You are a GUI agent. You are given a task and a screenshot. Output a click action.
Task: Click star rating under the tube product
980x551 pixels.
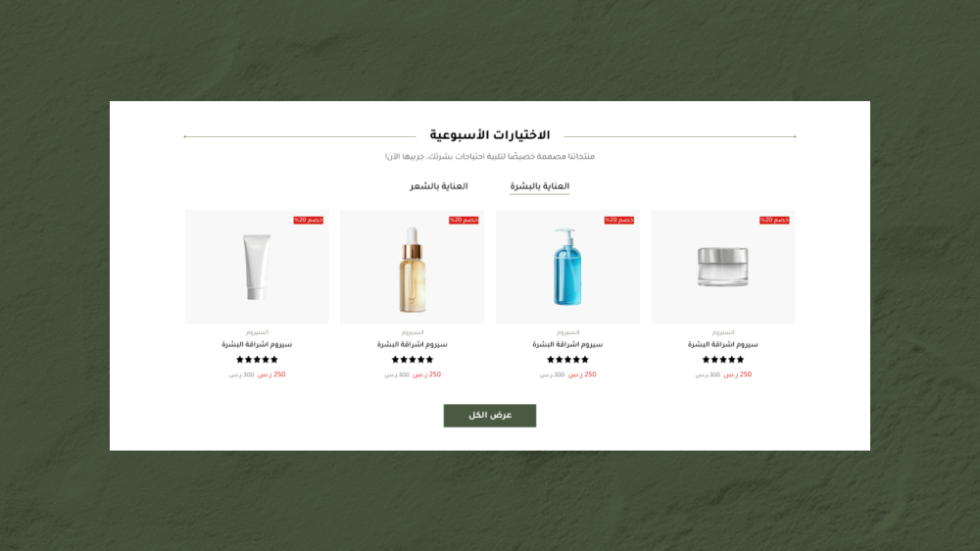[257, 360]
